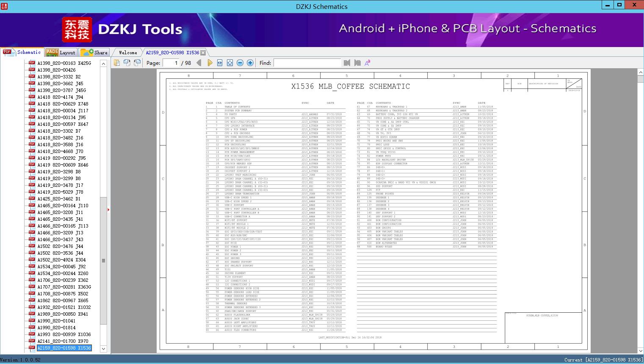Open A1418_820-00597 X647 schematic
Screen dimensions: 644x364
[x=63, y=124]
